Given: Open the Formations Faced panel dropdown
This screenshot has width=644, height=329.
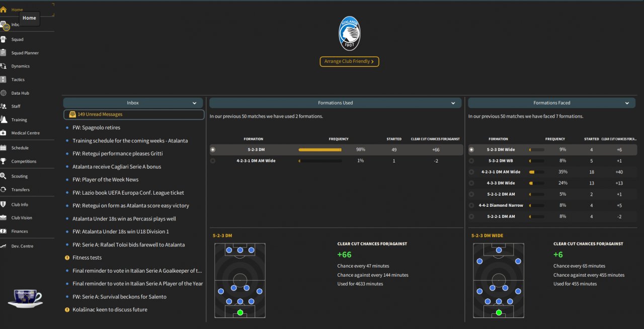Looking at the screenshot, I should [x=627, y=103].
